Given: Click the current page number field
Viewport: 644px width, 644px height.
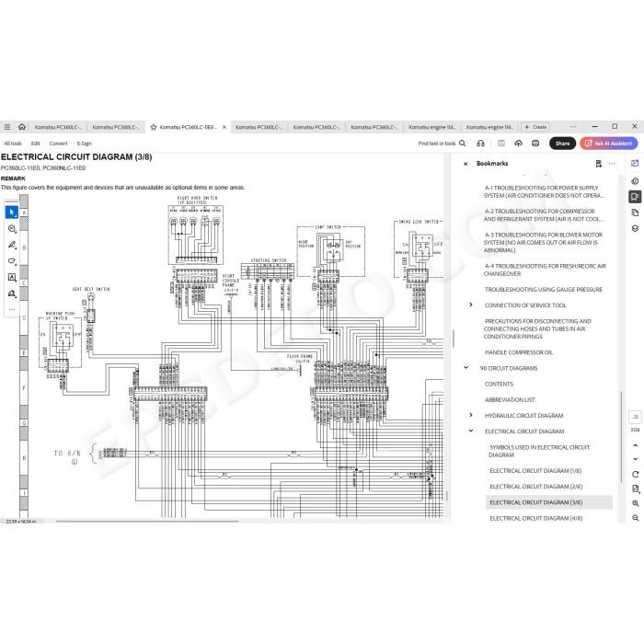Looking at the screenshot, I should click(635, 417).
